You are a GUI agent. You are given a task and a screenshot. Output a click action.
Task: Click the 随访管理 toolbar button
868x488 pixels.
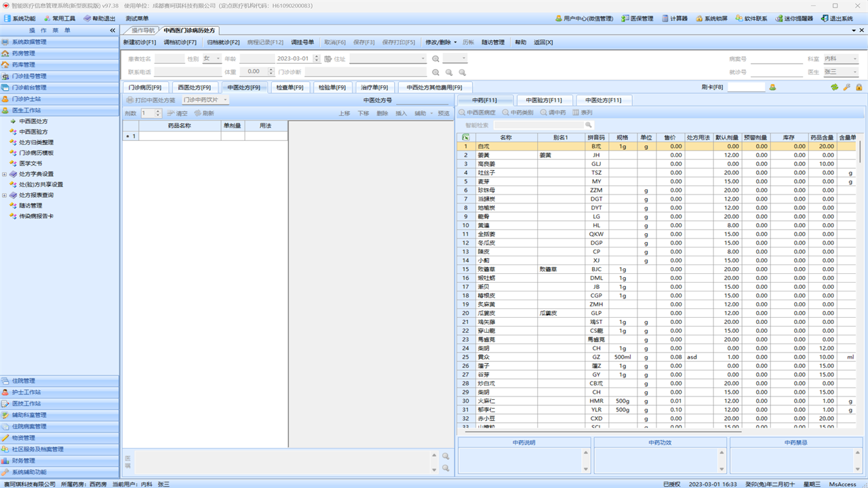click(493, 42)
